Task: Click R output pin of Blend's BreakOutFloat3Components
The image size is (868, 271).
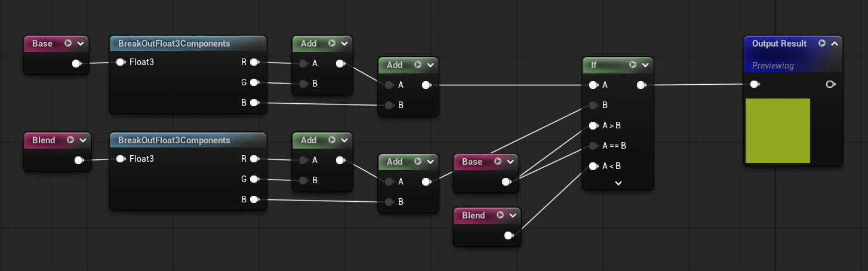Action: coord(254,159)
